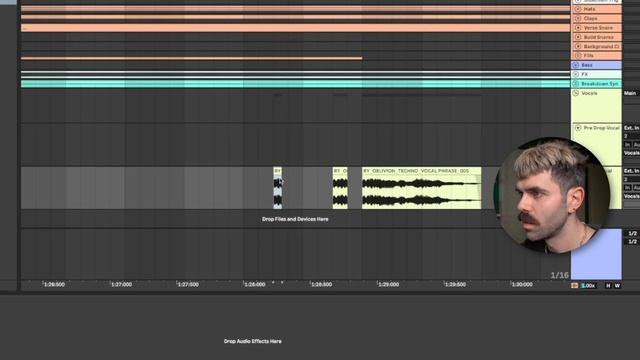Unfold the Hats track
This screenshot has width=640, height=360.
(578, 9)
